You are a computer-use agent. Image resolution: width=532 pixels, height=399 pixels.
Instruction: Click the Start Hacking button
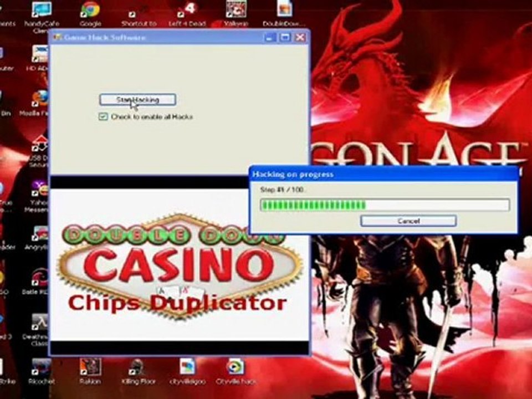click(138, 100)
